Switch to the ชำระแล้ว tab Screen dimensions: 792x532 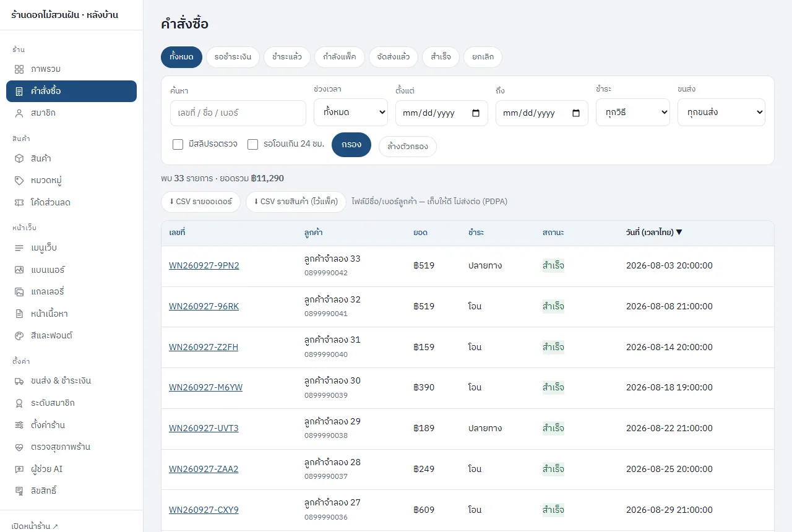(287, 57)
